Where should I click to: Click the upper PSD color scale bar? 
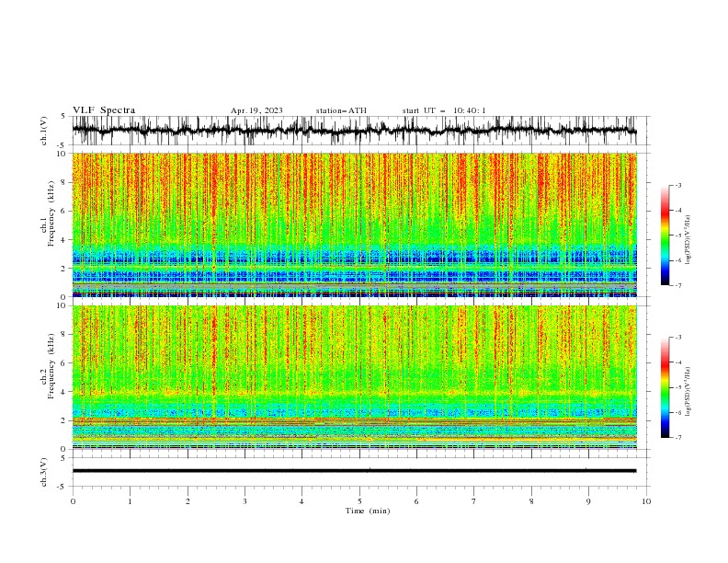(x=665, y=236)
